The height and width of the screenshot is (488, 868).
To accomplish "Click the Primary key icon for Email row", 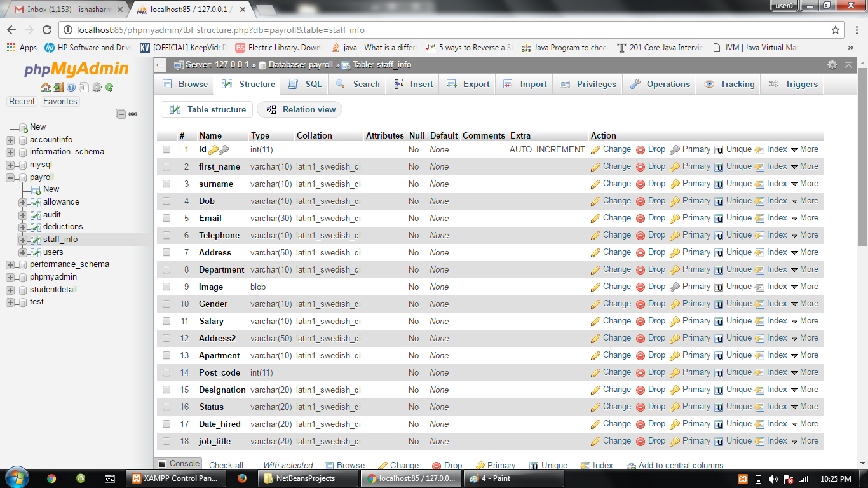I will (675, 218).
